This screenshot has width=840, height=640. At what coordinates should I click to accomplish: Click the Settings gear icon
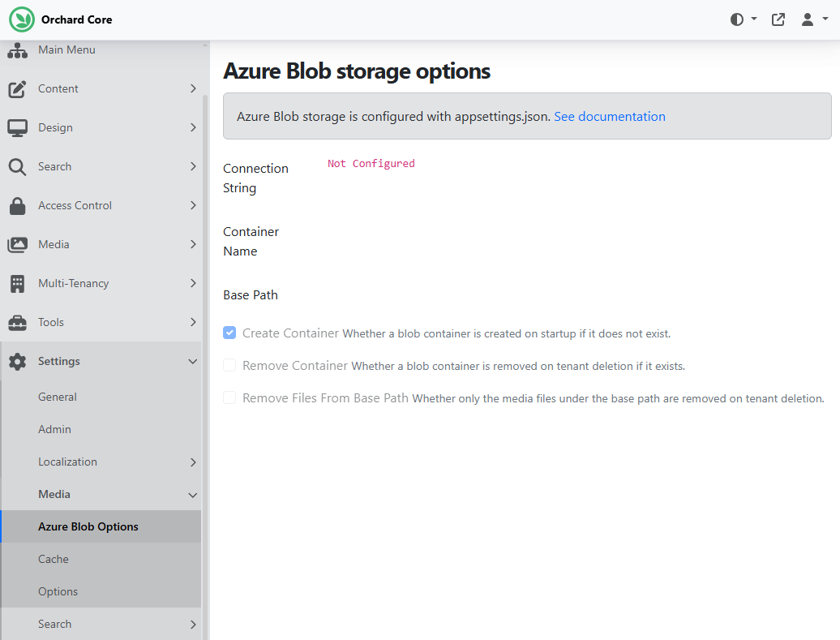[x=17, y=362]
